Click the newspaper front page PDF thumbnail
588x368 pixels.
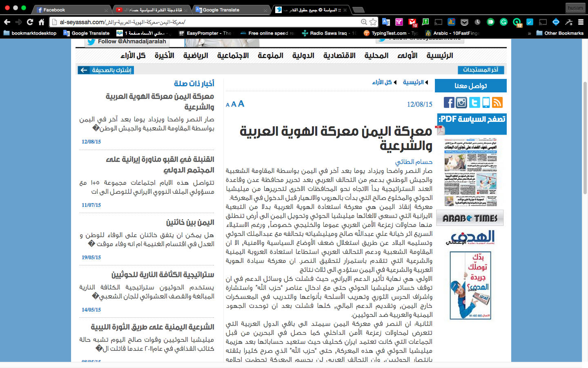click(x=470, y=172)
